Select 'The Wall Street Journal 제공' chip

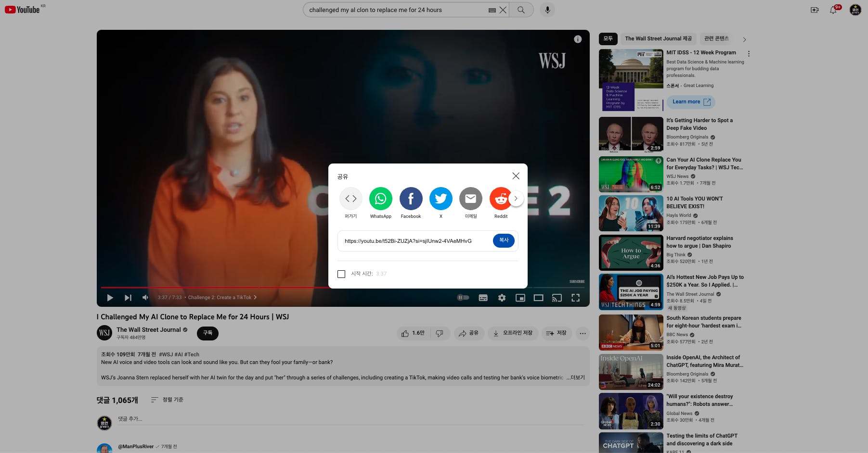[x=658, y=38]
